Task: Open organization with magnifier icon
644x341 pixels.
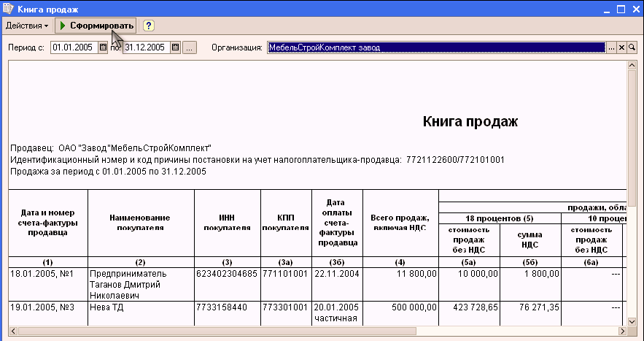Action: (632, 47)
